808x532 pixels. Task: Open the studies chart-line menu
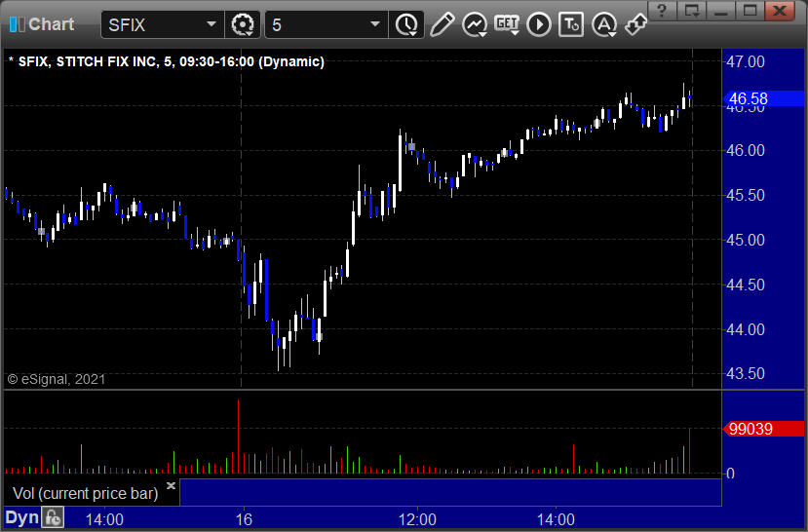pyautogui.click(x=475, y=24)
